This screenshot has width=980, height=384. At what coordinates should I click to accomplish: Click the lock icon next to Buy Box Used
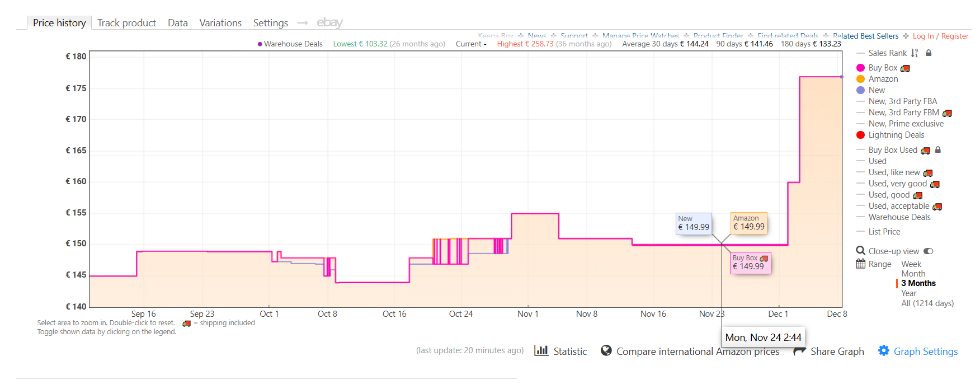(x=938, y=150)
